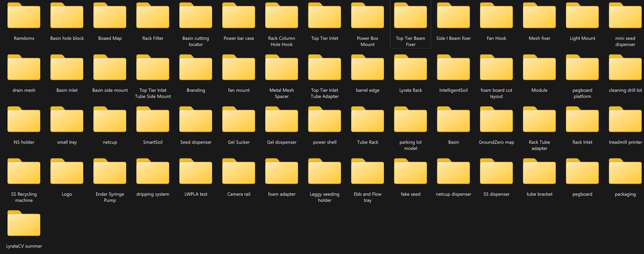Image resolution: width=644 pixels, height=254 pixels.
Task: Select the Logo folder
Action: [x=67, y=171]
